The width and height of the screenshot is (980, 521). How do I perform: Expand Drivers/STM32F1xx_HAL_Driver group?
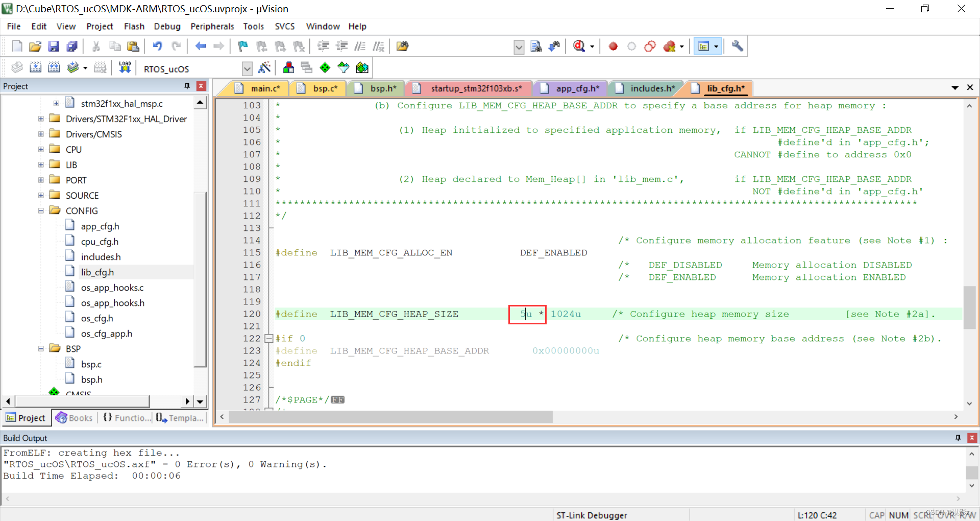click(x=41, y=119)
